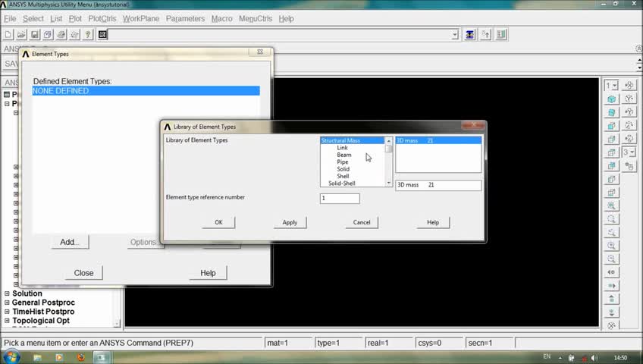
Task: Select the Oblique View cube icon
Action: 611,112
